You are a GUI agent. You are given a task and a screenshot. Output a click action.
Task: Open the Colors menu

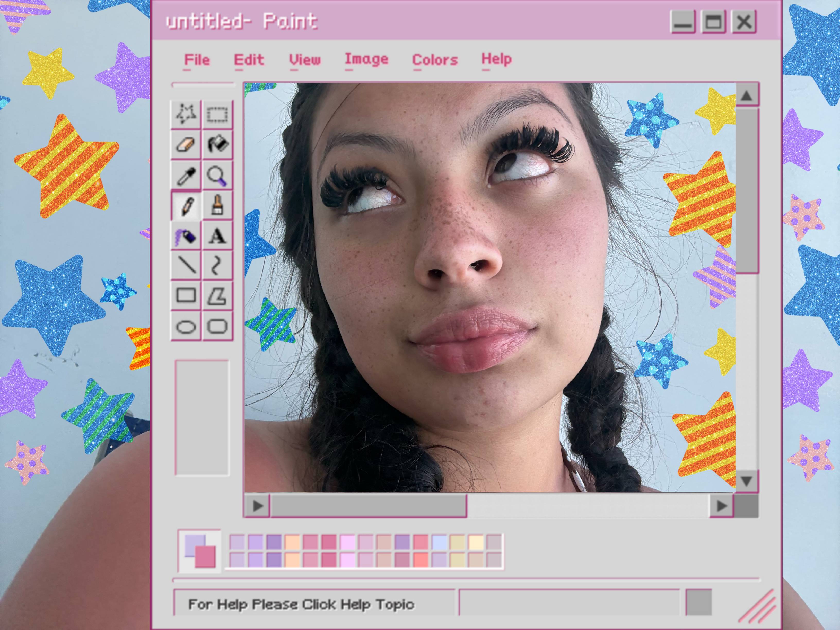435,60
